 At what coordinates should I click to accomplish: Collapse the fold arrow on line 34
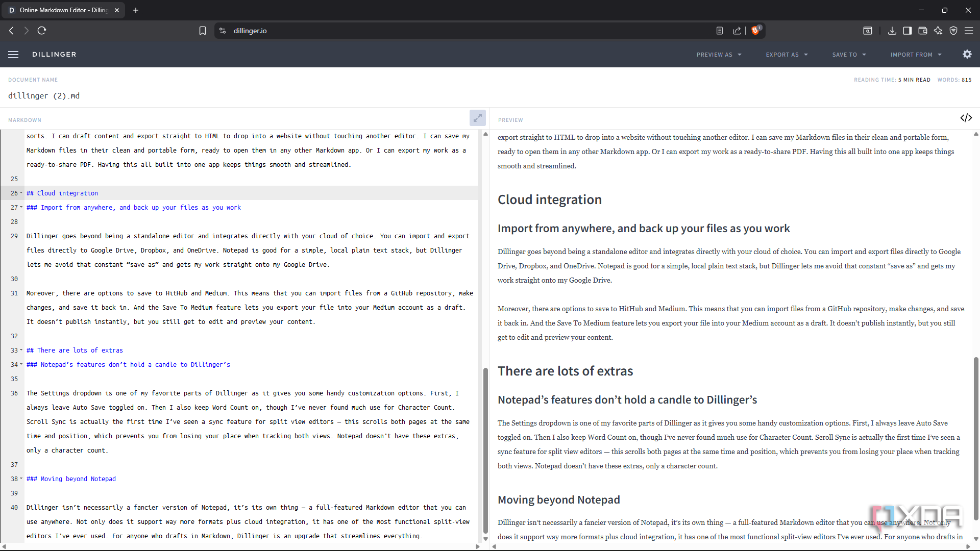[21, 364]
